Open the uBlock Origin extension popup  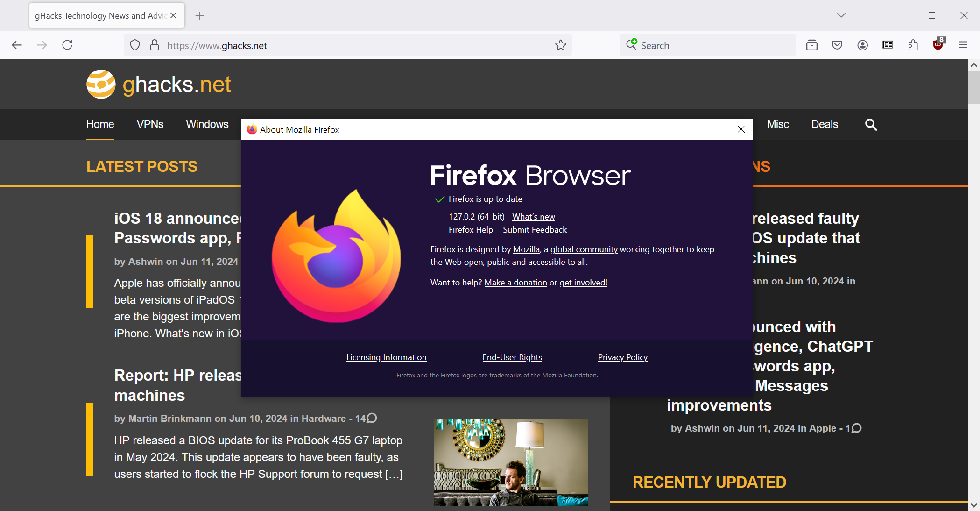click(x=938, y=45)
